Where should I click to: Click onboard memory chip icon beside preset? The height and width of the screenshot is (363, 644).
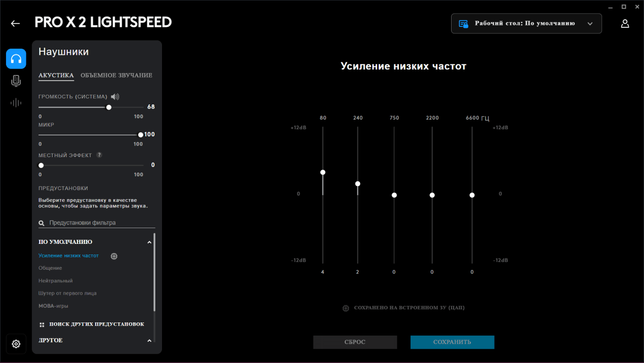click(114, 256)
